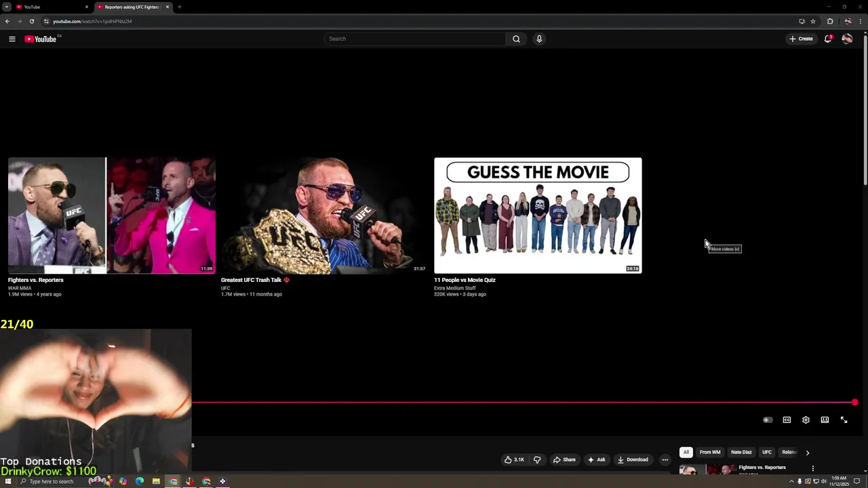Select the All filter chip
868x488 pixels.
(686, 452)
